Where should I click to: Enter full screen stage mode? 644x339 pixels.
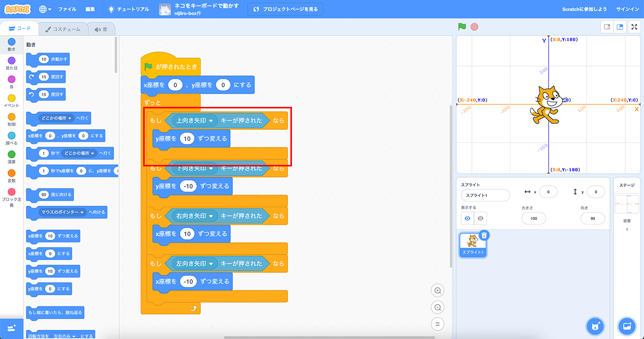click(634, 27)
